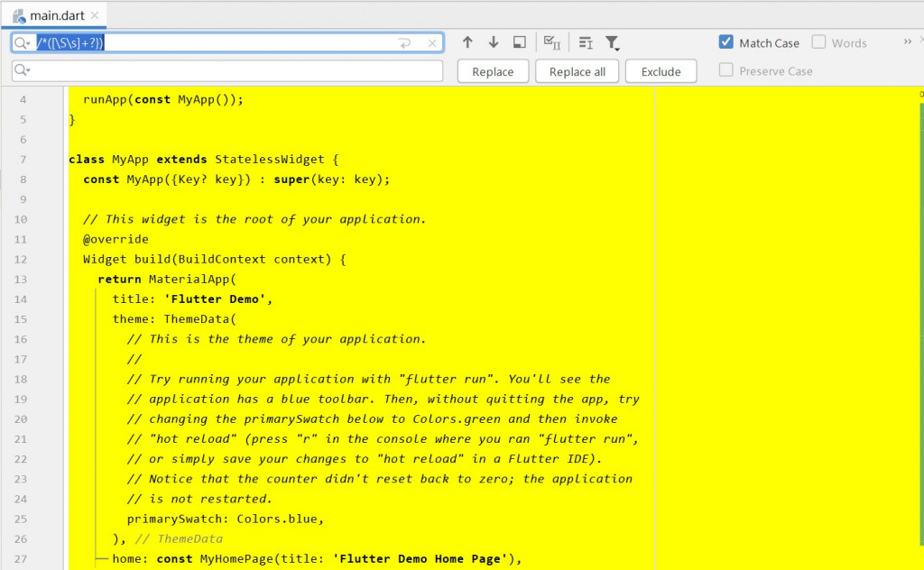Clear the search field text
Screen dimensions: 924x570
(432, 43)
